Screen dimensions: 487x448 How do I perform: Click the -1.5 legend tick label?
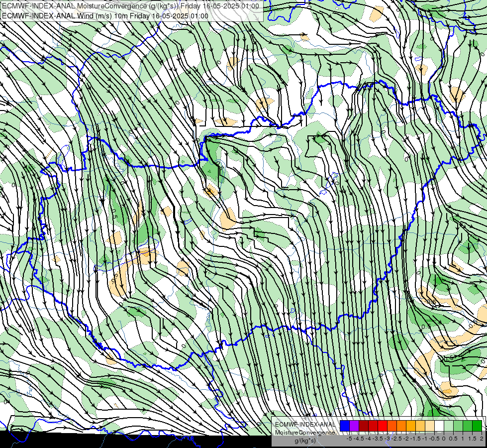click(415, 439)
